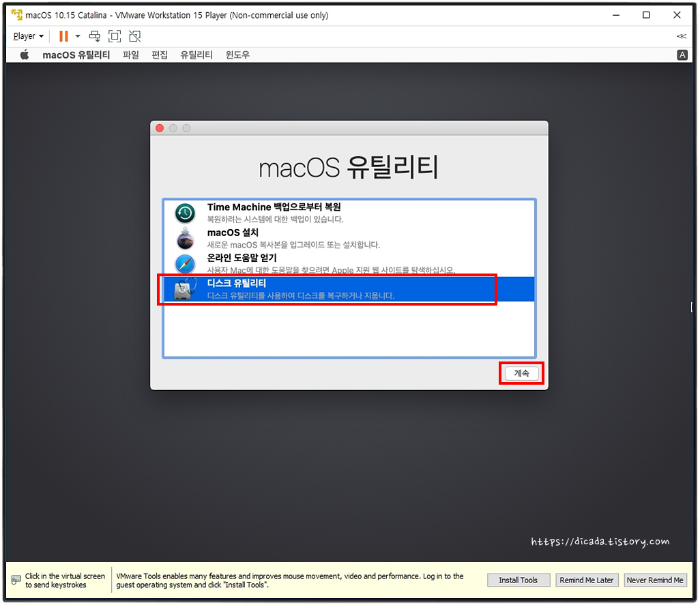The image size is (700, 605).
Task: Maximize the VMware Player window
Action: pyautogui.click(x=646, y=15)
